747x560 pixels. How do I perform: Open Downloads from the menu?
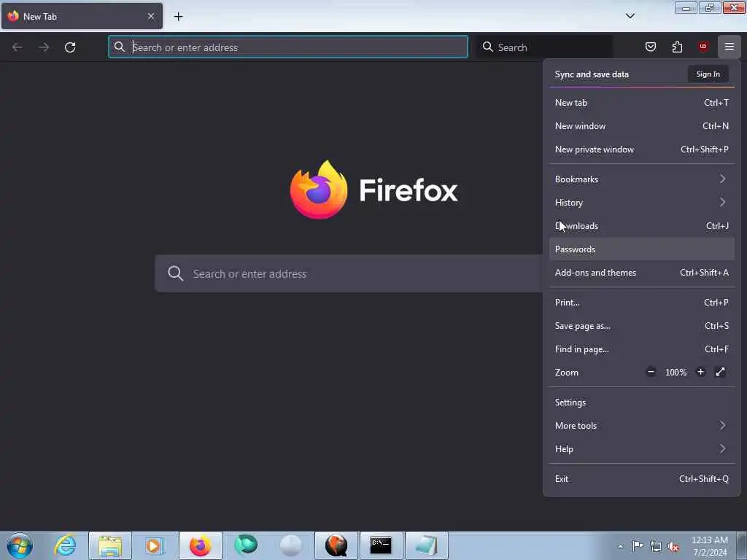[642, 226]
